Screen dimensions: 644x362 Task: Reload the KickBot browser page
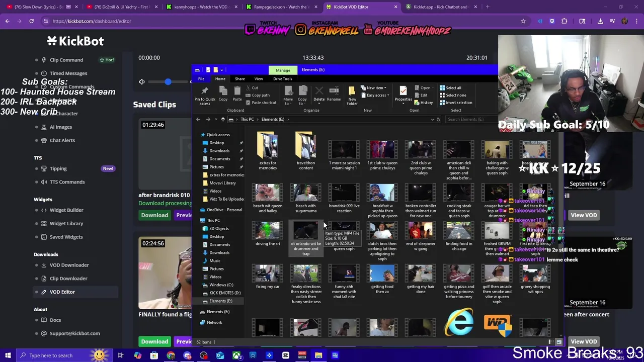[31, 21]
